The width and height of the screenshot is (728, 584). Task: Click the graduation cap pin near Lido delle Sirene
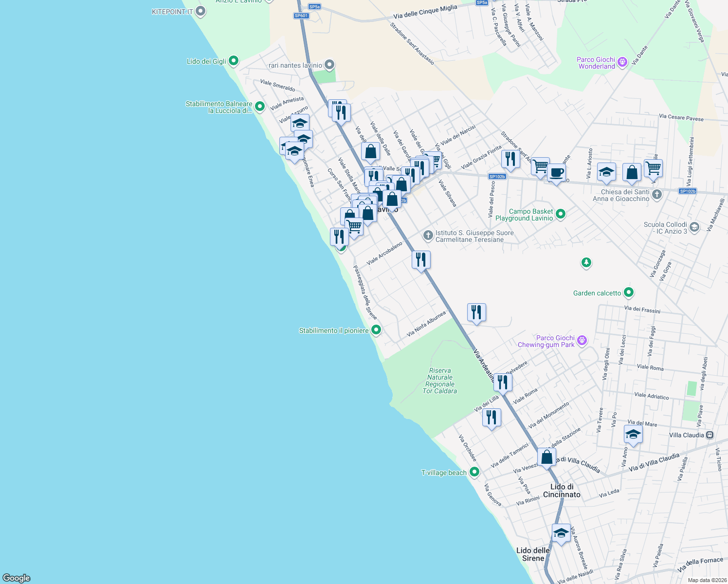pos(561,532)
